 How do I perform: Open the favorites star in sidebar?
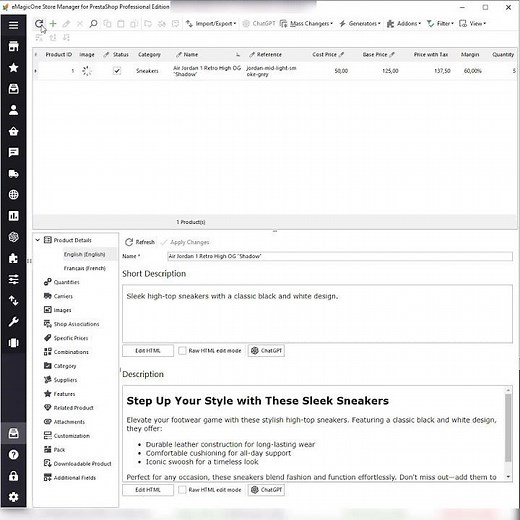point(13,68)
